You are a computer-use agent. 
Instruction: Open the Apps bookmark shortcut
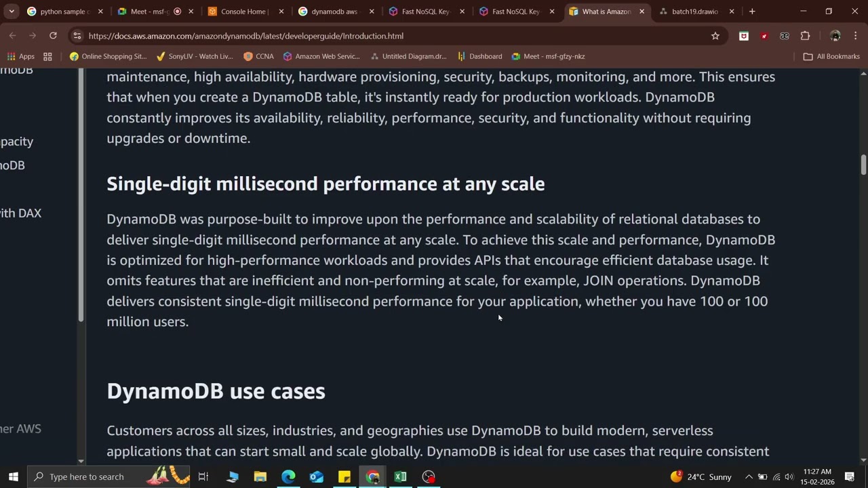click(x=20, y=56)
